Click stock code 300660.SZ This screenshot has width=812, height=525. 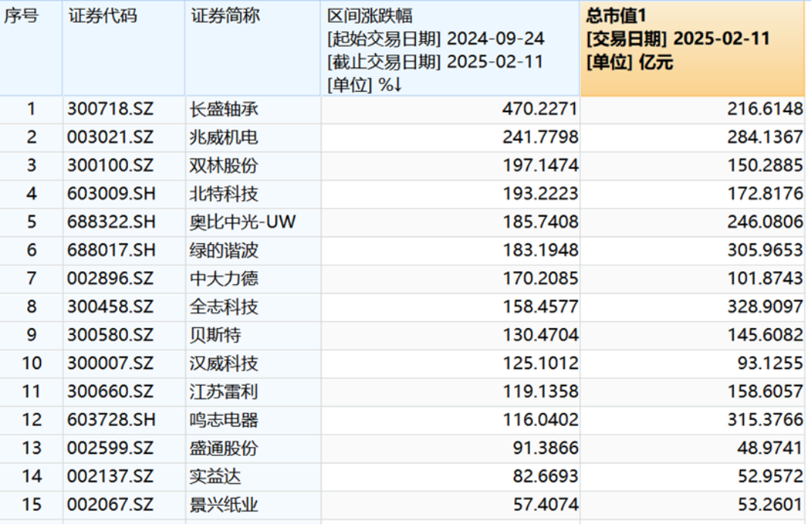[x=111, y=392]
